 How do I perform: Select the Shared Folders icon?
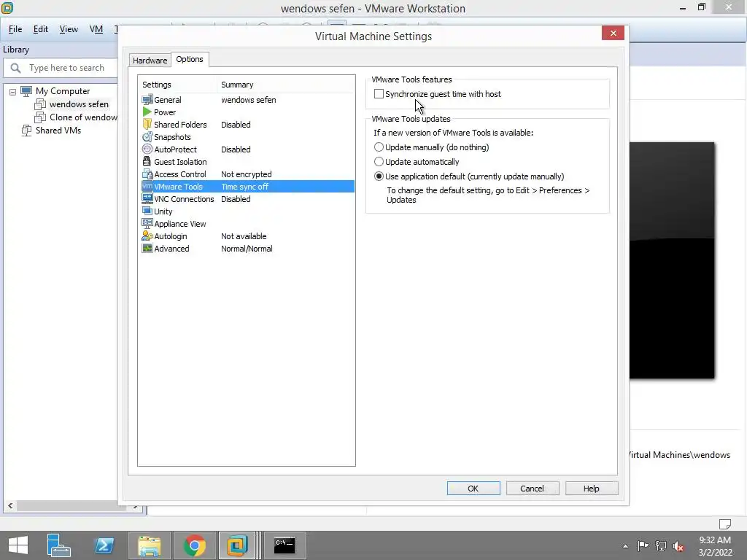click(147, 124)
